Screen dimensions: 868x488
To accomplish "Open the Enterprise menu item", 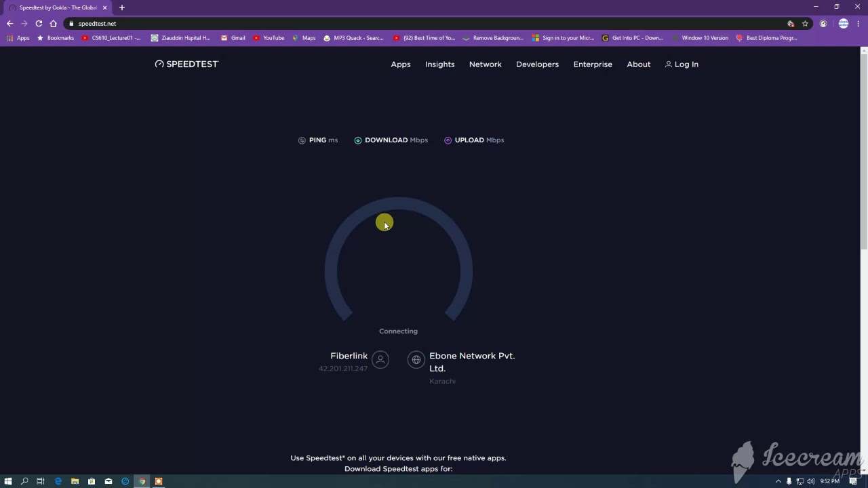I will pos(593,64).
